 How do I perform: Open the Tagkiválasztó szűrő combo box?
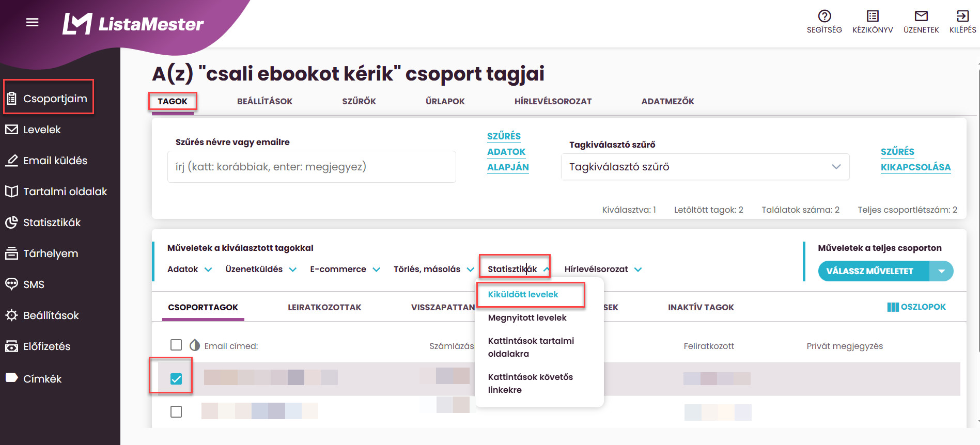[705, 167]
